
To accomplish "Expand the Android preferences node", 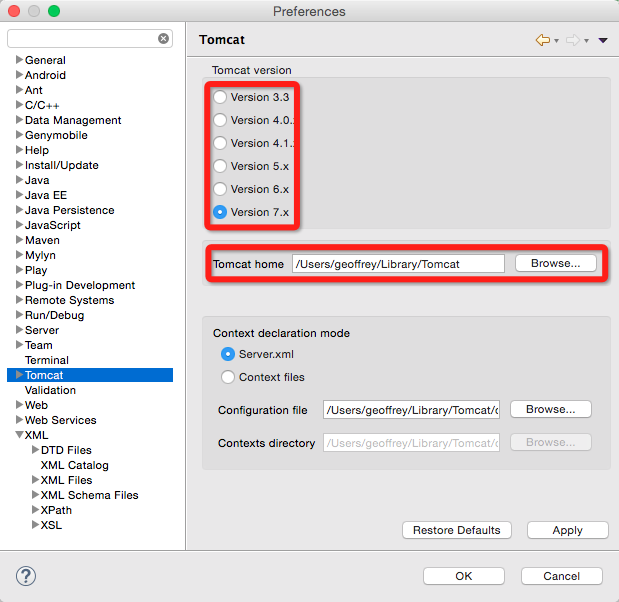I will click(19, 75).
